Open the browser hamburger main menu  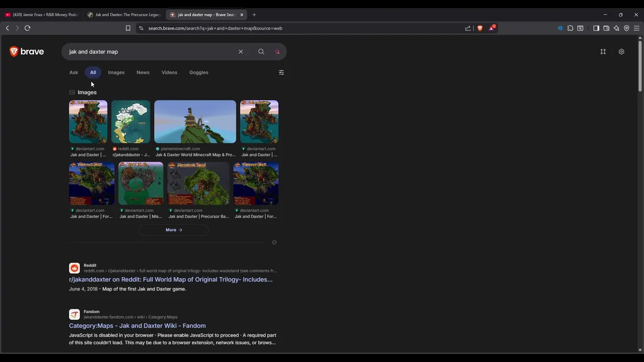click(x=636, y=28)
